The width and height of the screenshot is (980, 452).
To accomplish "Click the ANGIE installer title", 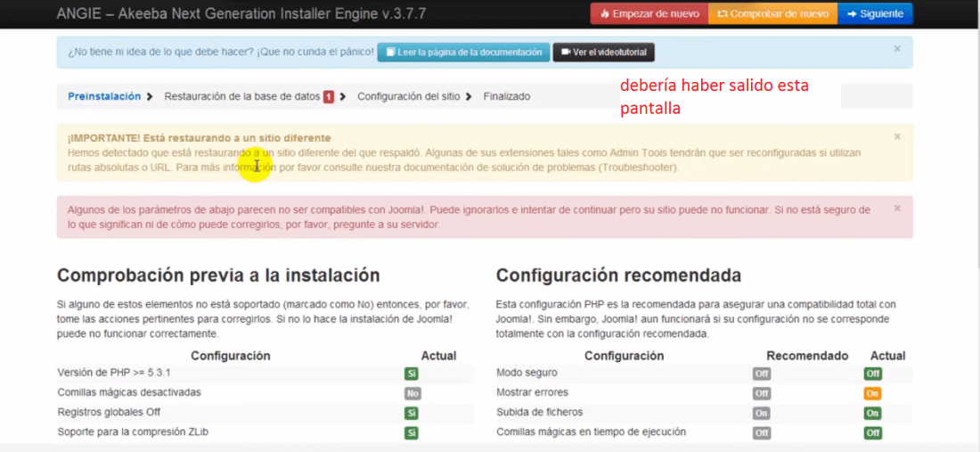I will [x=241, y=13].
